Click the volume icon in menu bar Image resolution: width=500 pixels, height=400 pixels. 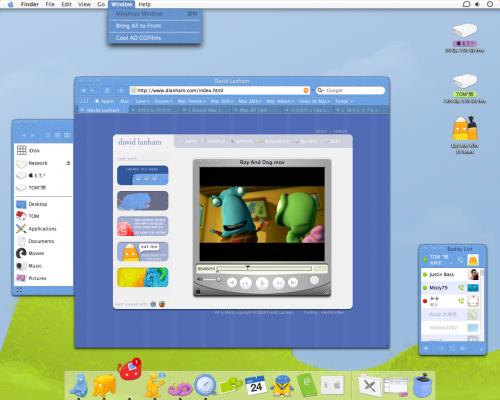click(478, 4)
